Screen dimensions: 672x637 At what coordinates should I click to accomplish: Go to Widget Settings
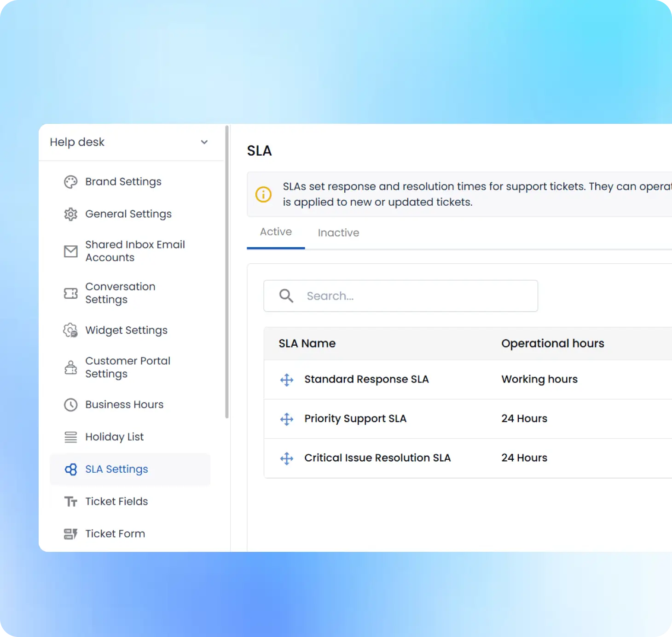126,330
